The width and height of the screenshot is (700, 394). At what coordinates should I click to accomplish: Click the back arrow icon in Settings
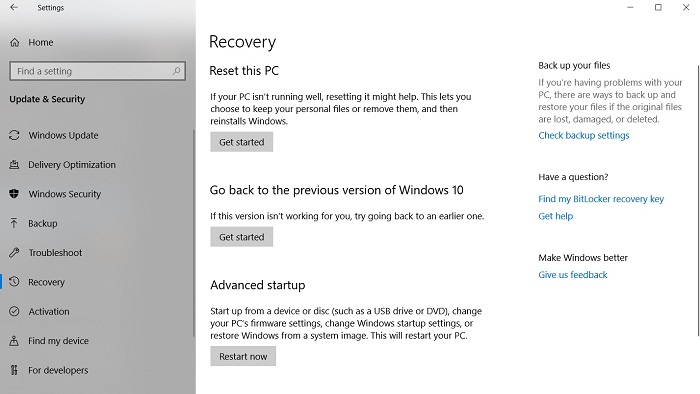pos(14,7)
